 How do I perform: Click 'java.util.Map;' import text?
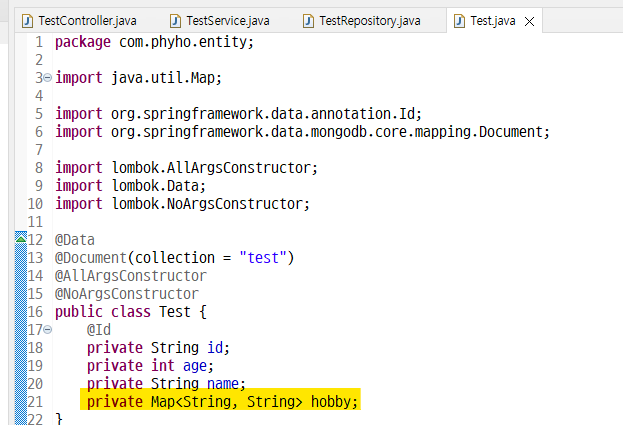166,78
